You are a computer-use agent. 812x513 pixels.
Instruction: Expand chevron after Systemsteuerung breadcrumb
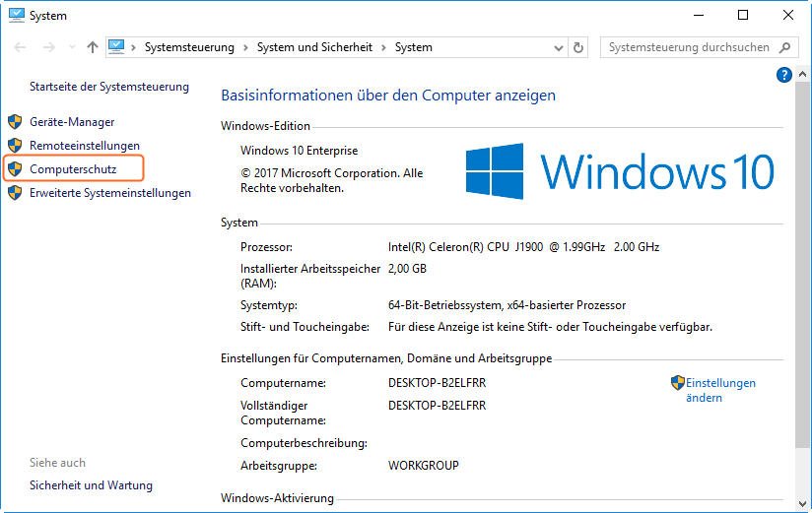(x=245, y=47)
